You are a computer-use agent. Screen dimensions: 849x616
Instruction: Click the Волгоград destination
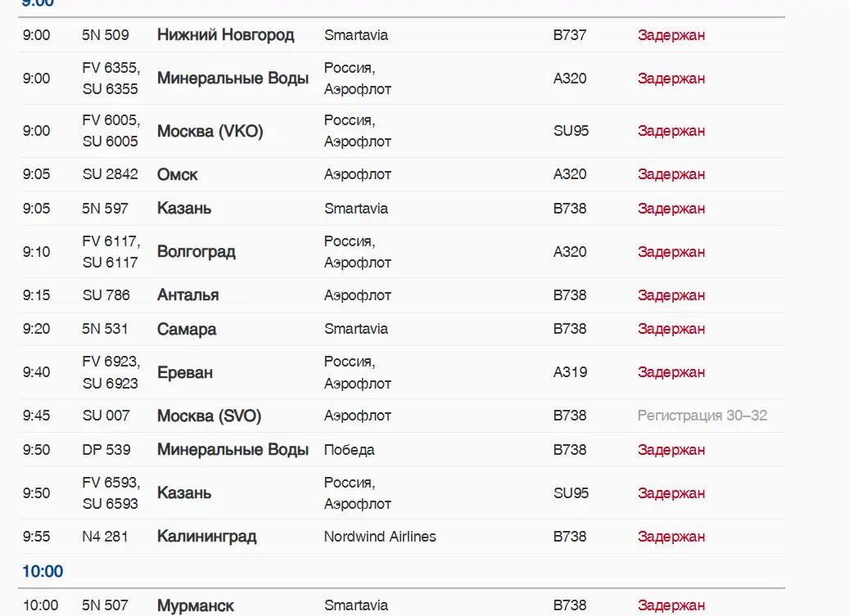[196, 252]
